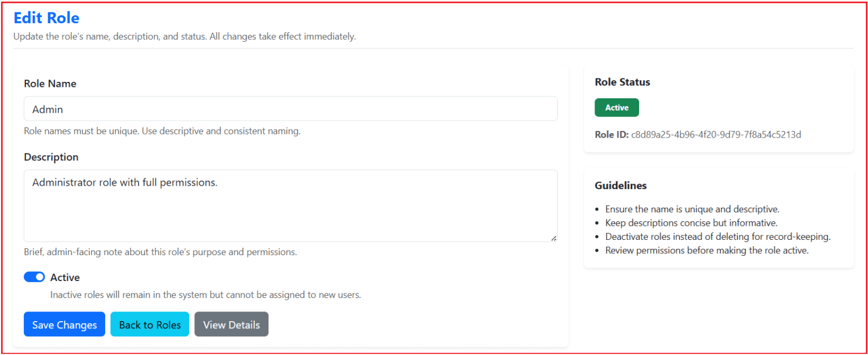Click the Active toggle label text

pyautogui.click(x=65, y=278)
